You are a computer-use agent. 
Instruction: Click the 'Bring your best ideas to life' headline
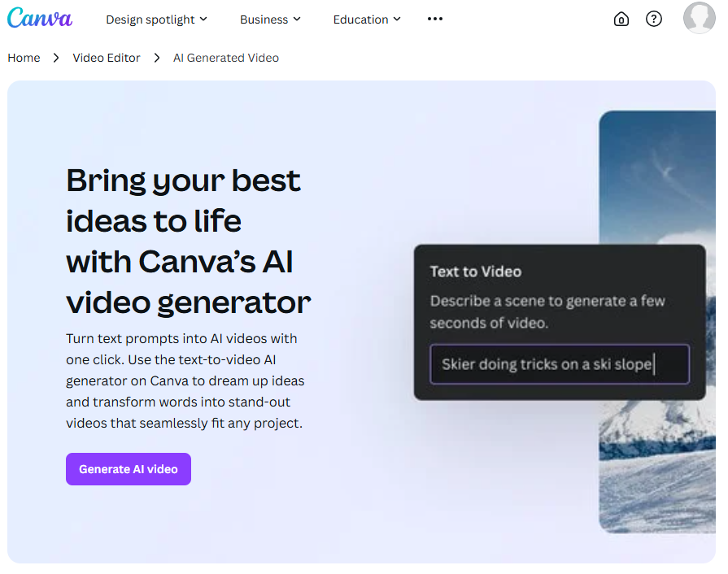(x=189, y=241)
